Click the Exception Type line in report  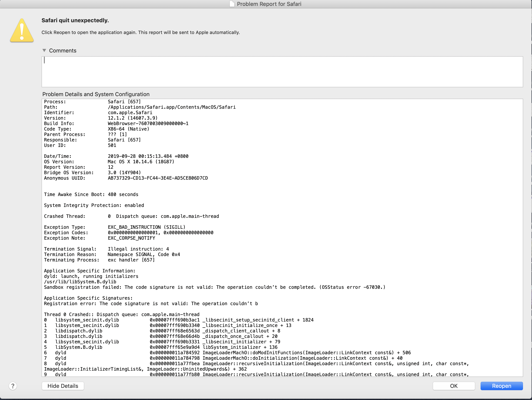[x=115, y=227]
